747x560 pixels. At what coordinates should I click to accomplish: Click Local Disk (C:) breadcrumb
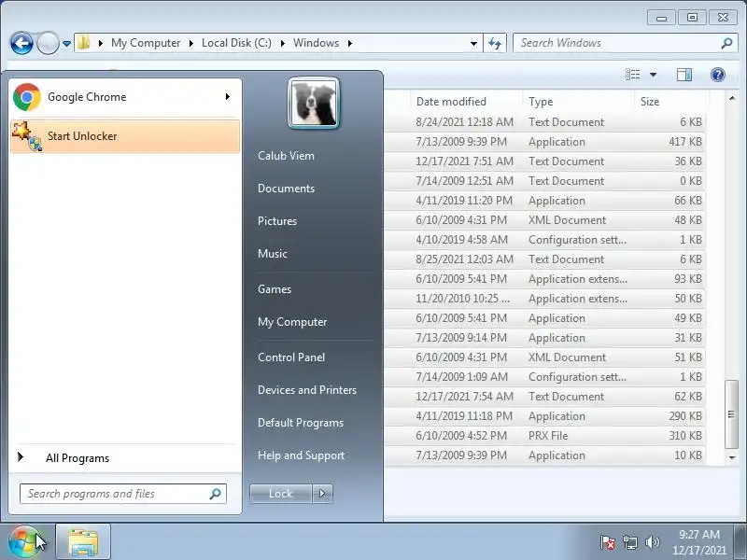click(236, 43)
